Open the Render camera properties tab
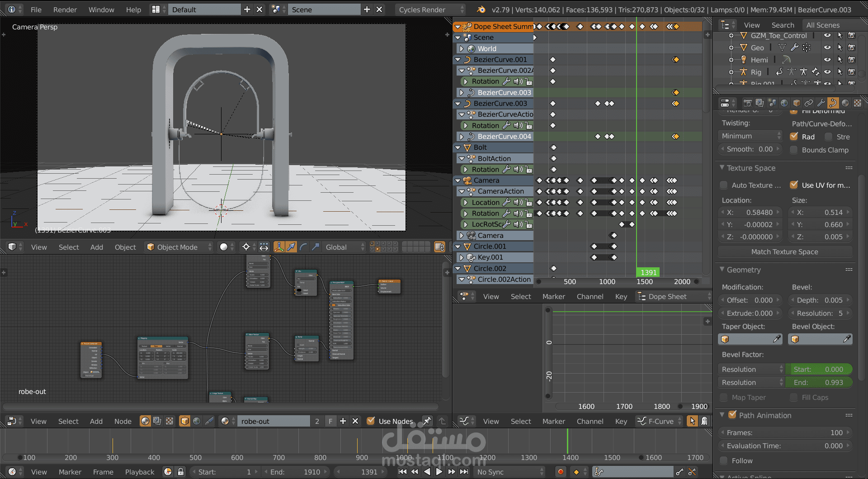Image resolution: width=868 pixels, height=479 pixels. click(748, 103)
